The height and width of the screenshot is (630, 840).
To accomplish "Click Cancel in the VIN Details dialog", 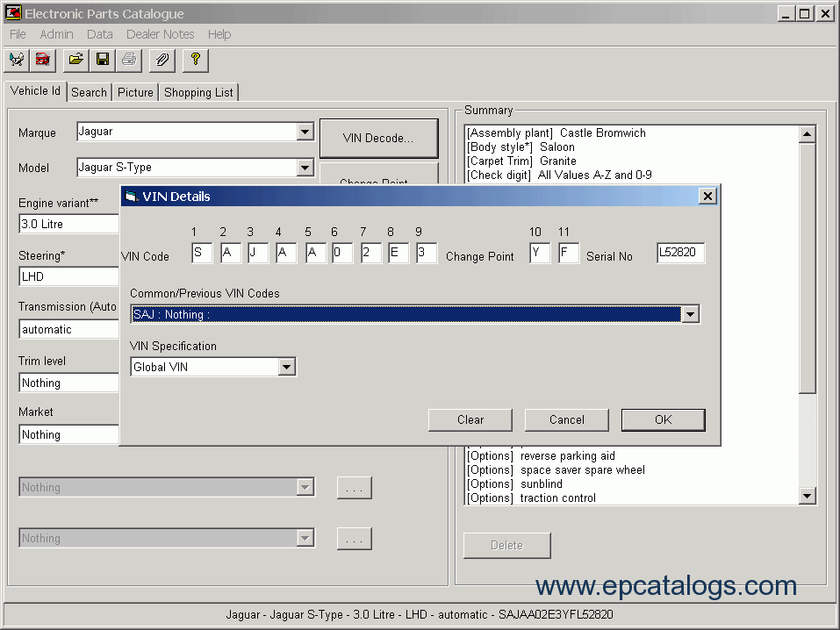I will click(x=567, y=420).
